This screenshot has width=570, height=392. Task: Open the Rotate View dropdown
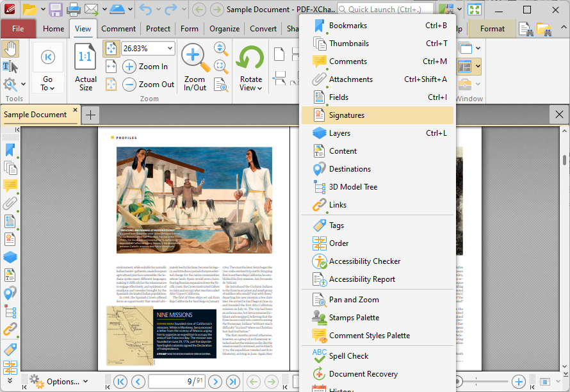click(251, 67)
